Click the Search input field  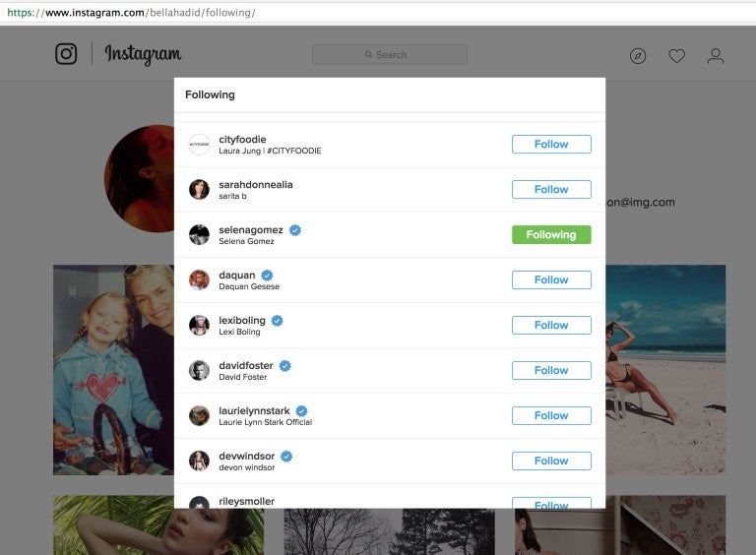click(390, 55)
